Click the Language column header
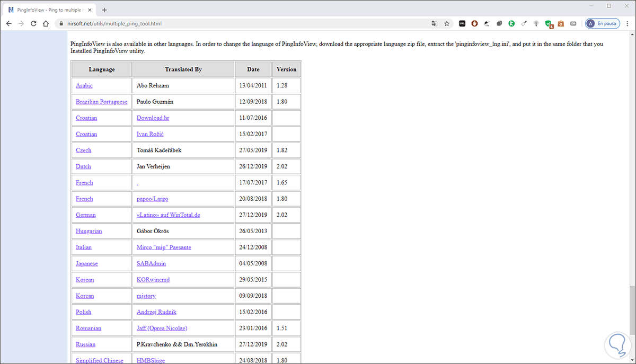This screenshot has height=364, width=636. (x=102, y=69)
